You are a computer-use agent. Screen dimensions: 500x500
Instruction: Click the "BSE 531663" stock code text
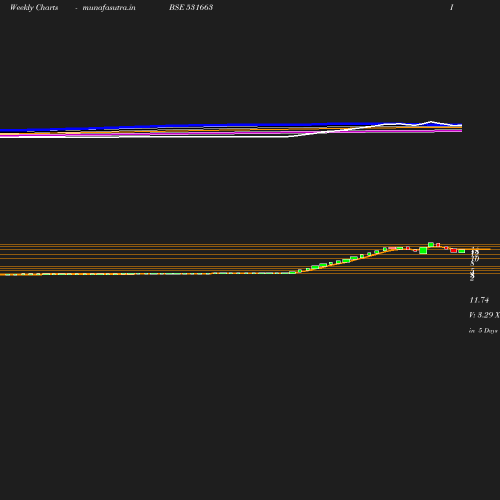click(x=191, y=7)
